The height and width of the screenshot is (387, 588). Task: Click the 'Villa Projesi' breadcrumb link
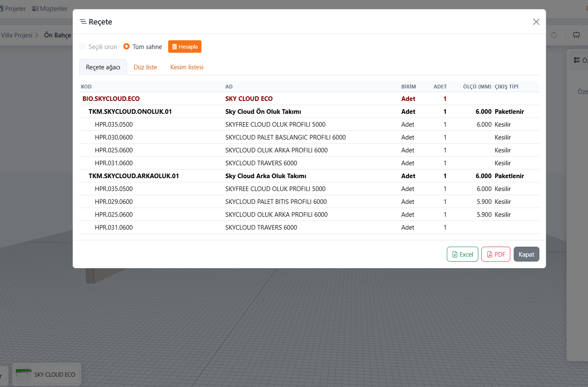[17, 35]
